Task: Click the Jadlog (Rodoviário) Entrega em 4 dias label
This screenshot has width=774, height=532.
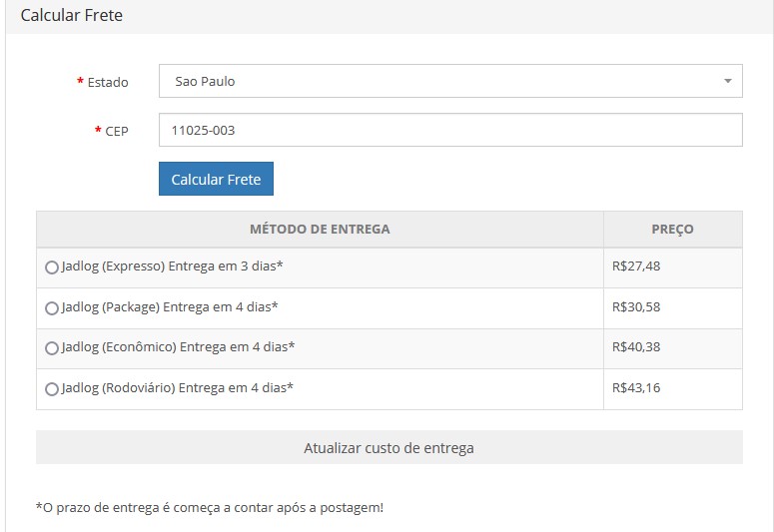Action: [x=177, y=388]
